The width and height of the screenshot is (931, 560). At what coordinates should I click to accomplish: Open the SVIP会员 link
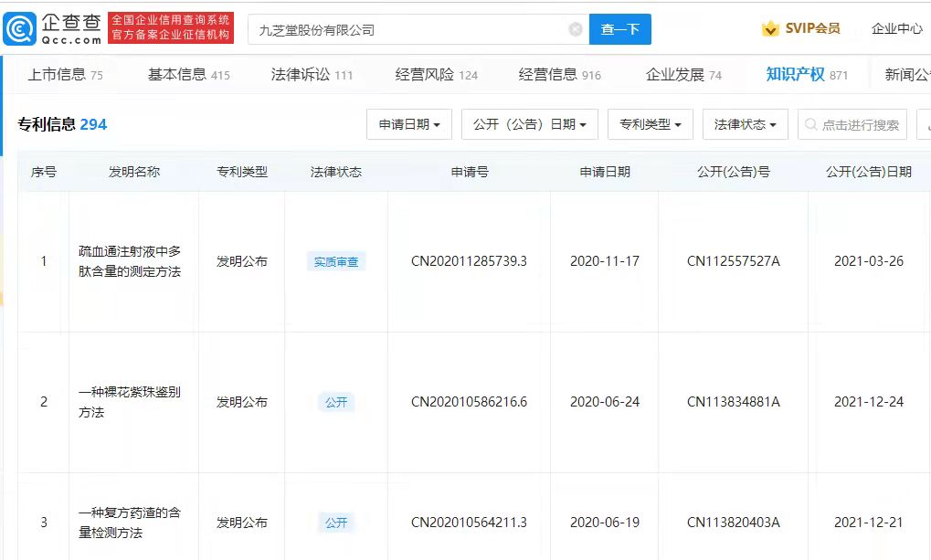tap(812, 28)
